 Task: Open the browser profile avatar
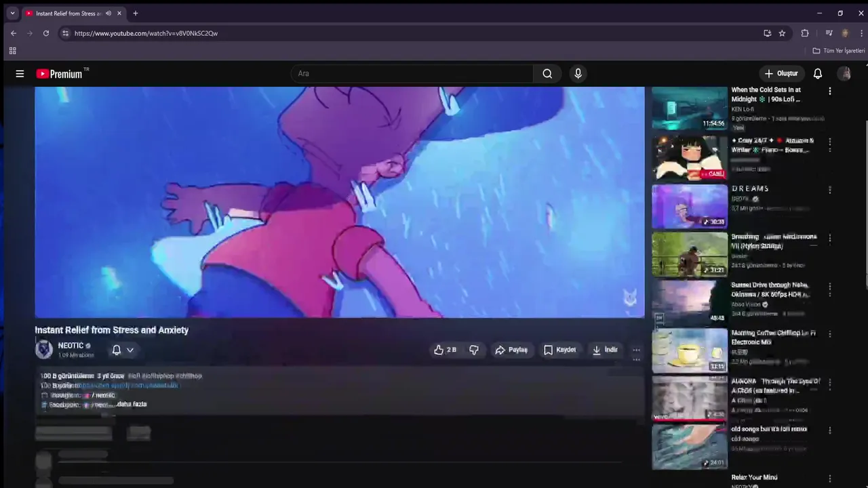(845, 33)
